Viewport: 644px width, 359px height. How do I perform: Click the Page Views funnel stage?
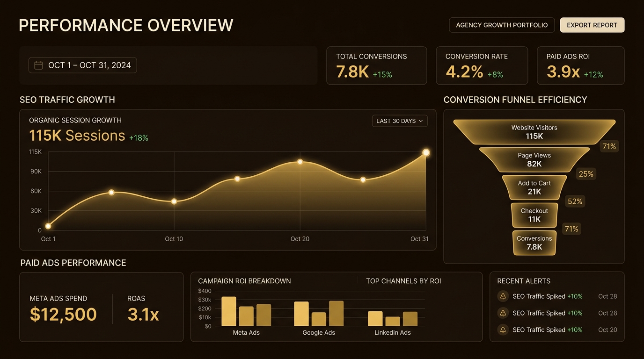pyautogui.click(x=534, y=160)
